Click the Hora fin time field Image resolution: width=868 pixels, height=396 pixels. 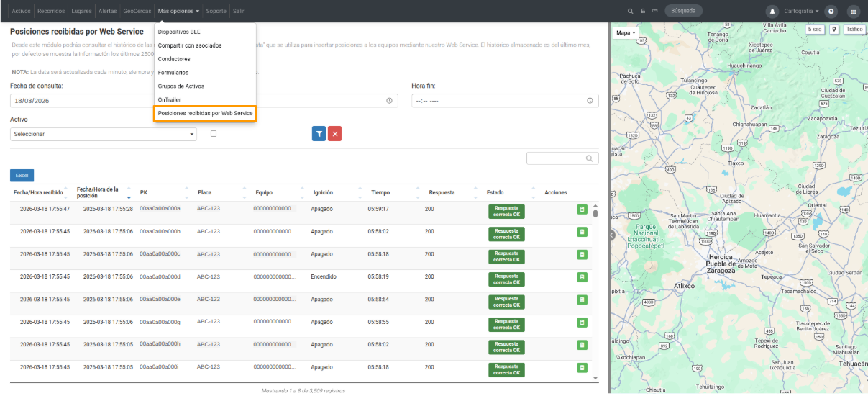pyautogui.click(x=505, y=101)
